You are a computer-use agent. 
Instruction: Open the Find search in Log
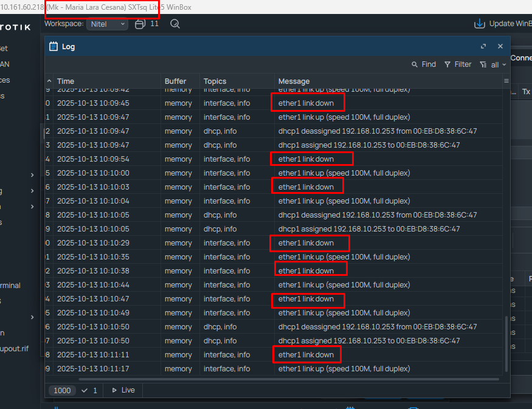(424, 64)
